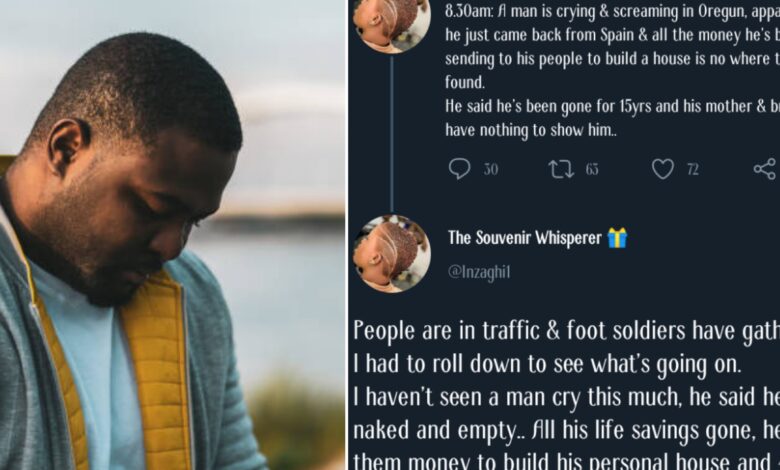Click the gift emoji beside the display name

click(617, 237)
